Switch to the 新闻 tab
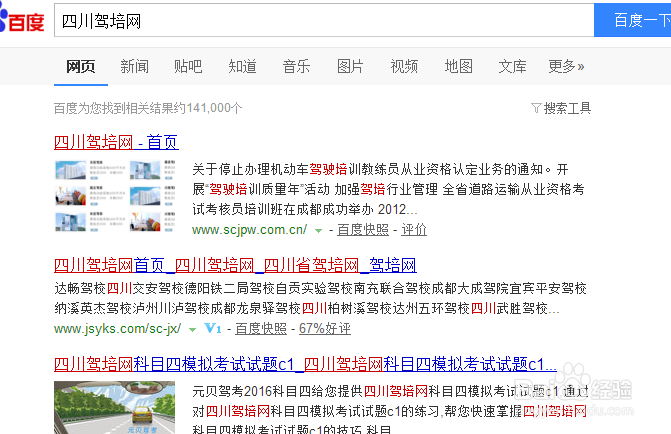The height and width of the screenshot is (434, 671). pos(134,66)
